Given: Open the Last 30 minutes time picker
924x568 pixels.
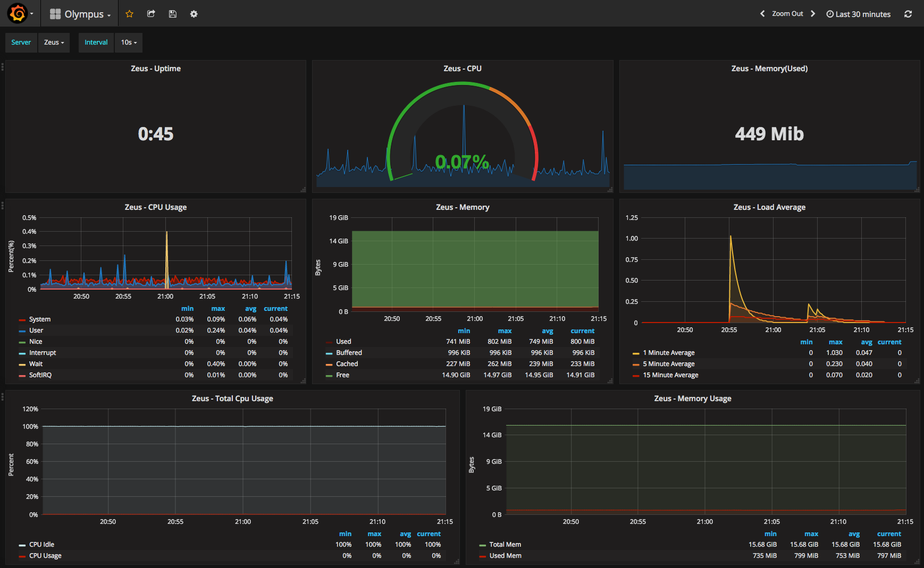Looking at the screenshot, I should [858, 14].
